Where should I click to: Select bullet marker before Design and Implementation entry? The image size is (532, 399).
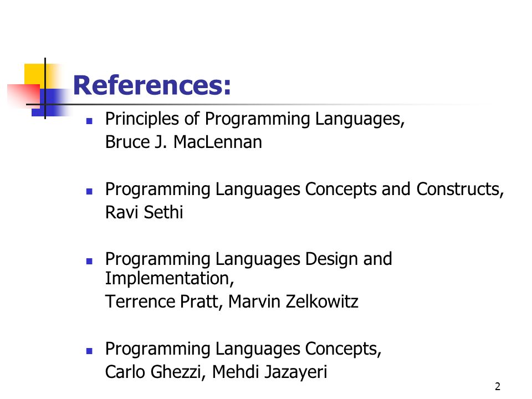[x=89, y=261]
